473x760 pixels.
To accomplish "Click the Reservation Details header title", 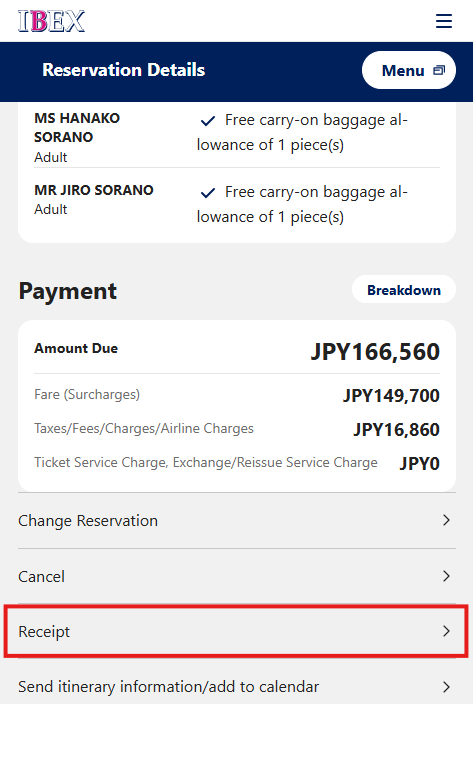I will 124,70.
